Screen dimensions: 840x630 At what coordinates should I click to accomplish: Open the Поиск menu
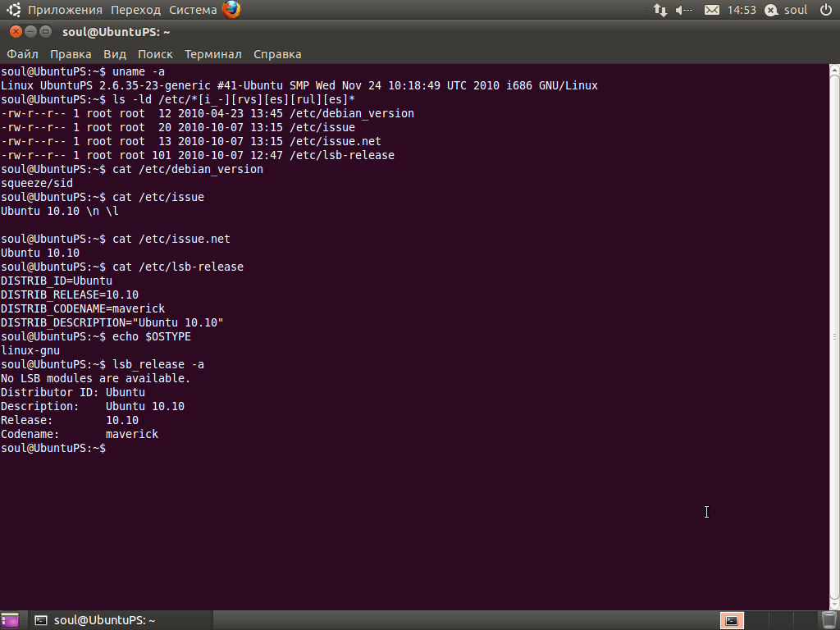click(155, 54)
